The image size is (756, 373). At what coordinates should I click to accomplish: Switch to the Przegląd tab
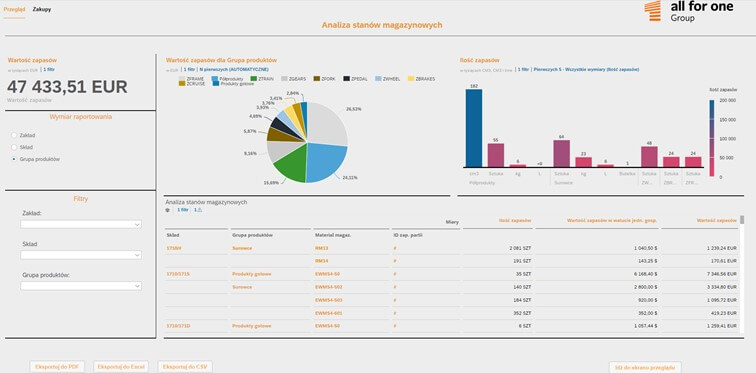pos(14,10)
